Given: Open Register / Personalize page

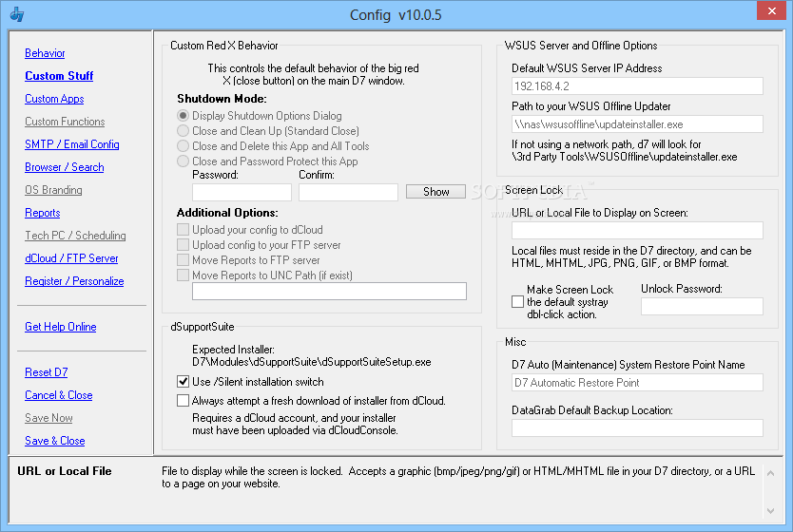Looking at the screenshot, I should point(74,281).
